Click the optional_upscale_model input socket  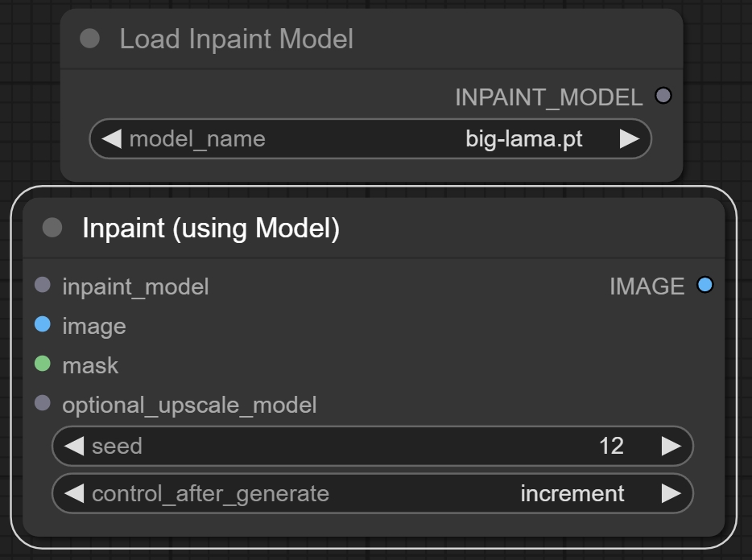[43, 404]
